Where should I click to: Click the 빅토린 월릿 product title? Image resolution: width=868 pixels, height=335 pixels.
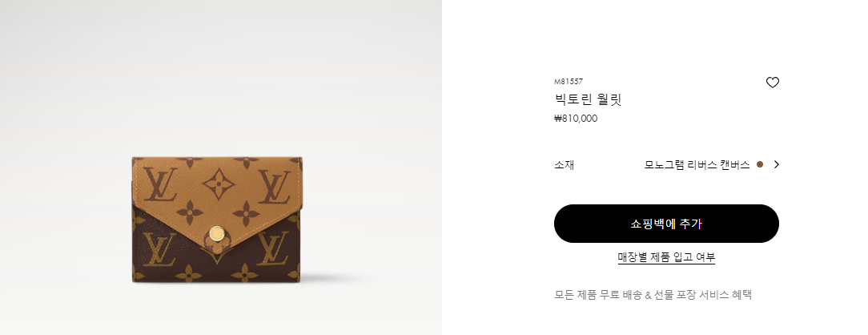coord(588,99)
